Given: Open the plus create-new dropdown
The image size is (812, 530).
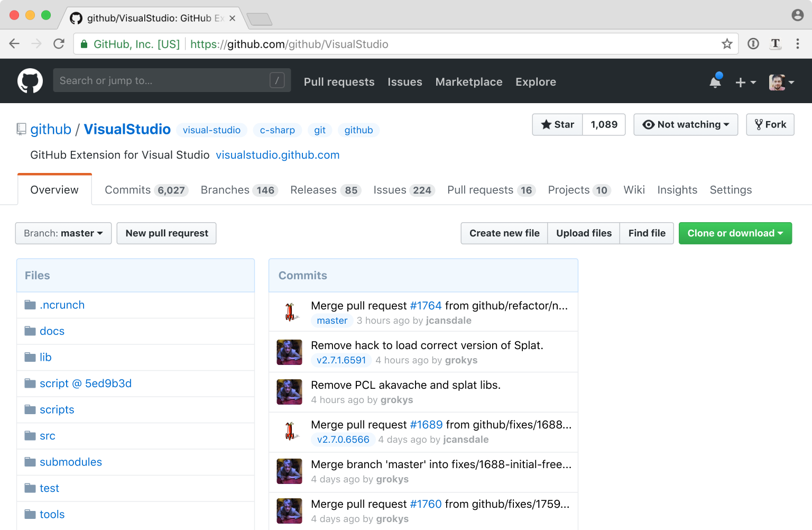Looking at the screenshot, I should (745, 82).
